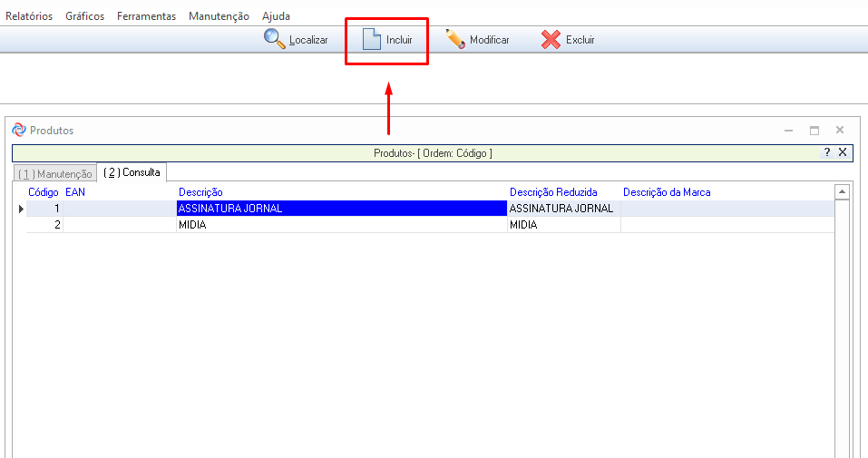868x458 pixels.
Task: Click the scrollbar up arrow in grid
Action: [x=842, y=192]
